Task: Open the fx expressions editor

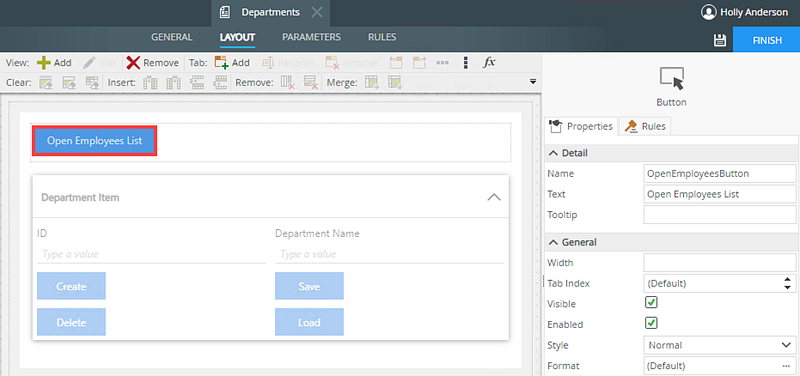Action: (x=489, y=62)
